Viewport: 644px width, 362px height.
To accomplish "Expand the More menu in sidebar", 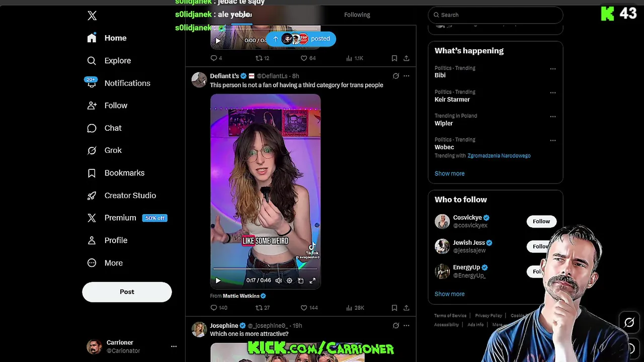I will point(105,263).
